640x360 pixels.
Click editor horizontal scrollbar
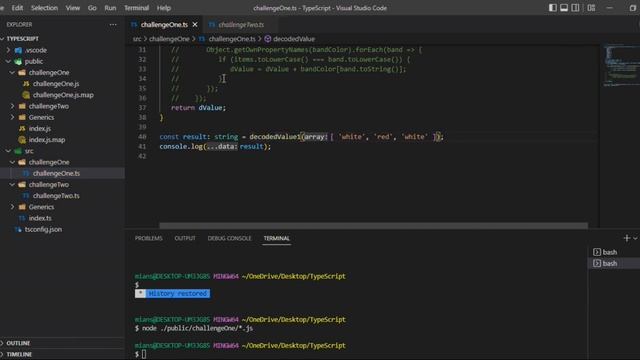coord(373,226)
